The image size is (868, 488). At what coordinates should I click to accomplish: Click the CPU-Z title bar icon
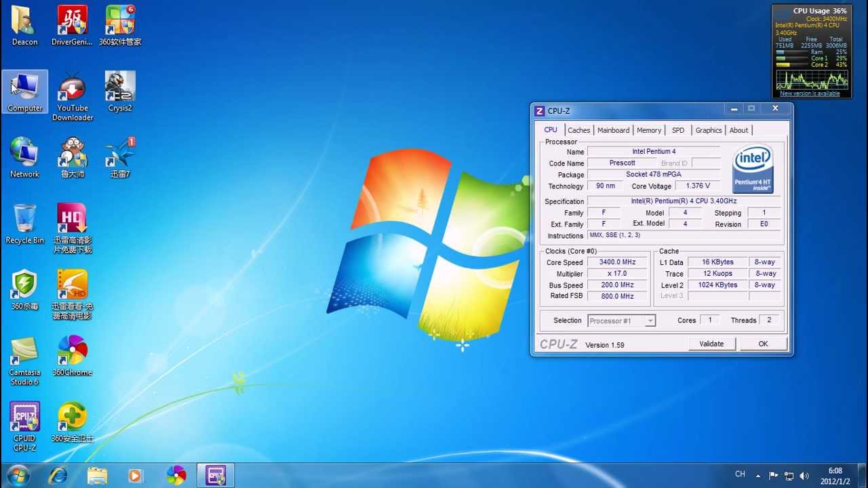[540, 110]
